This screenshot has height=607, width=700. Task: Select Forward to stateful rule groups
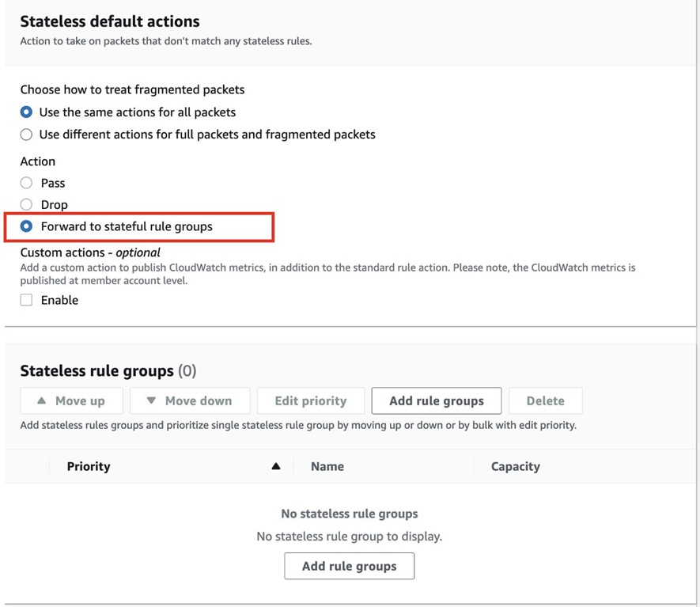[x=26, y=226]
